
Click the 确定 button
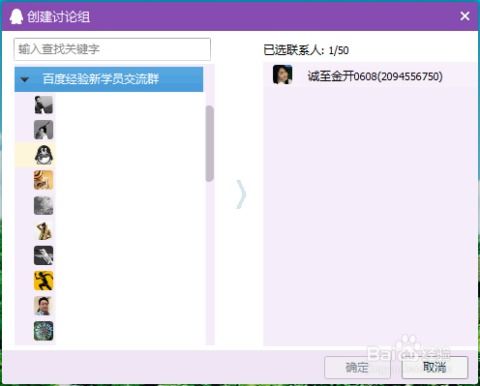pyautogui.click(x=357, y=367)
